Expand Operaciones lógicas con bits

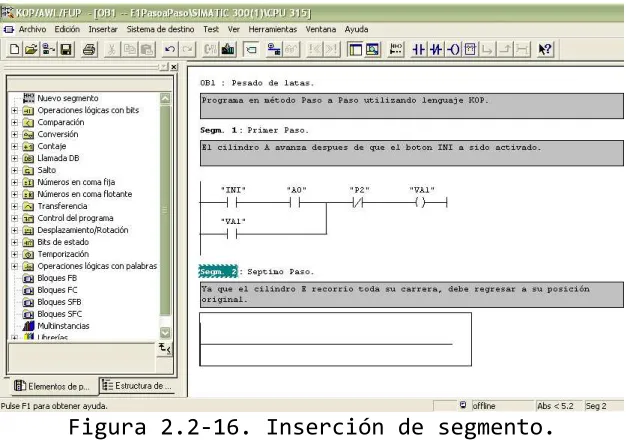(15, 110)
